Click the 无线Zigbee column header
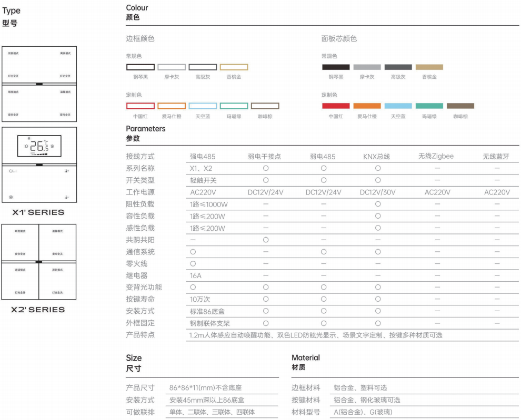The image size is (521, 420). [x=436, y=156]
